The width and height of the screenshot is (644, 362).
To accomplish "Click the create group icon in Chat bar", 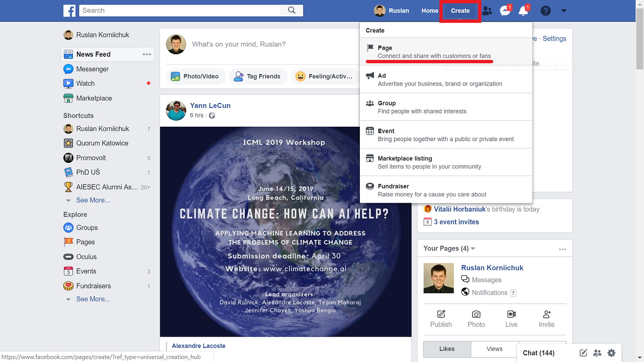I will point(597,353).
